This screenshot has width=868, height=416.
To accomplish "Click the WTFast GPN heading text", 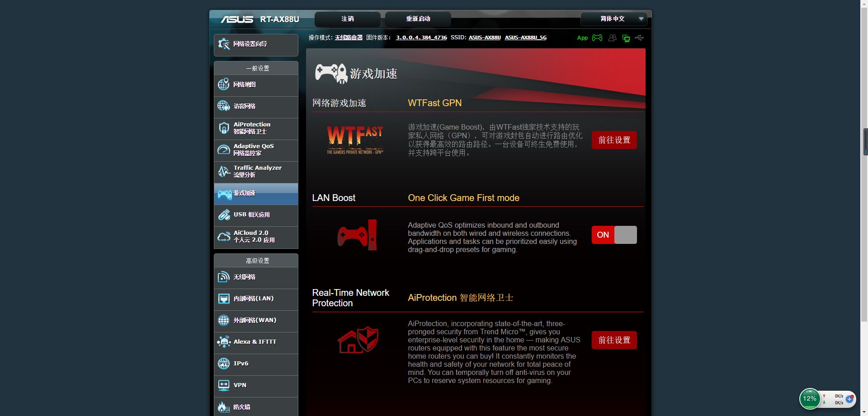I will pos(434,103).
